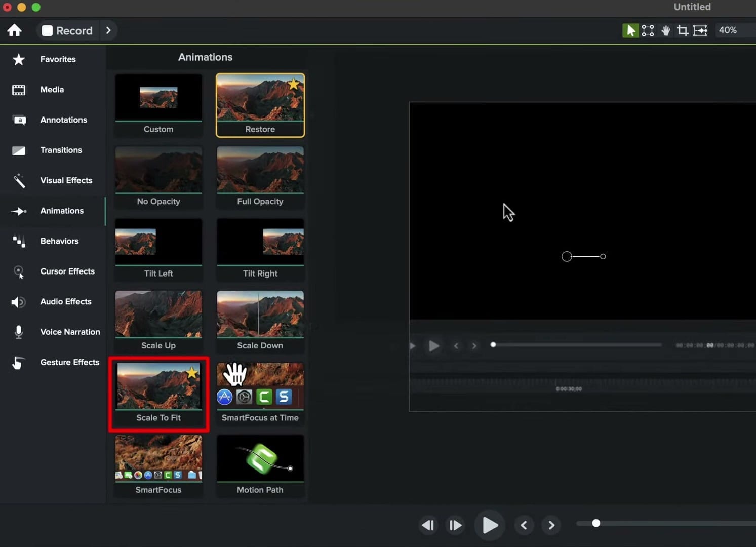Select the Cursor Effects panel
Image resolution: width=756 pixels, height=547 pixels.
[x=67, y=271]
